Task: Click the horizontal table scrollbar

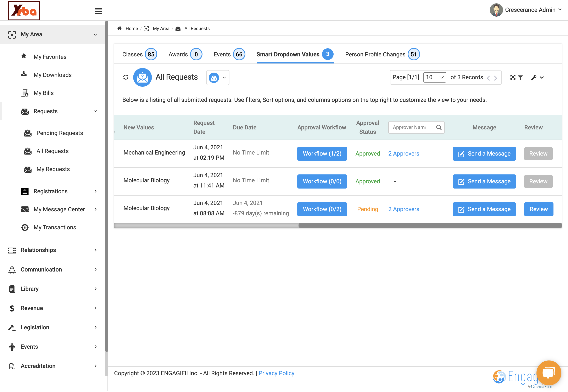Action: coord(430,225)
